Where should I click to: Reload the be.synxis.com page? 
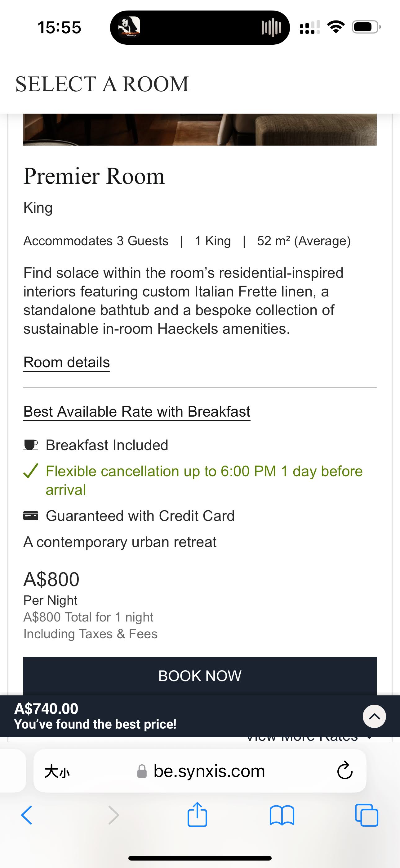[x=345, y=771]
